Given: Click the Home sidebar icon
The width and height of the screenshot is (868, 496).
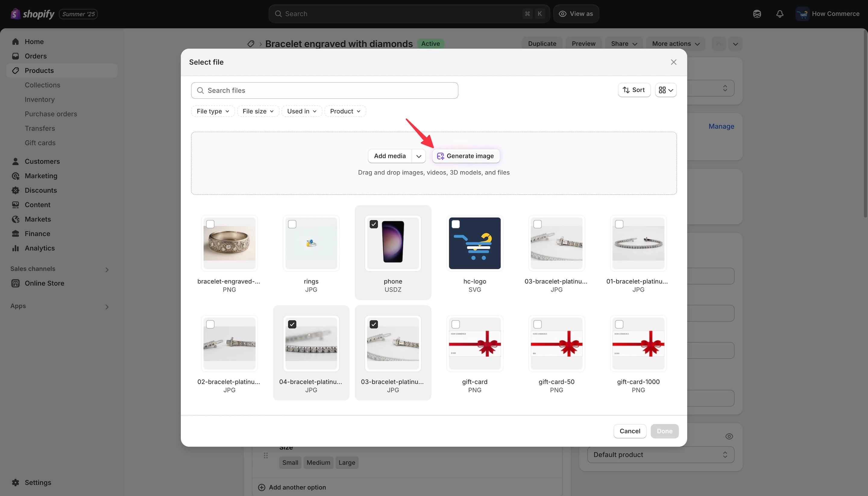Looking at the screenshot, I should click(15, 42).
